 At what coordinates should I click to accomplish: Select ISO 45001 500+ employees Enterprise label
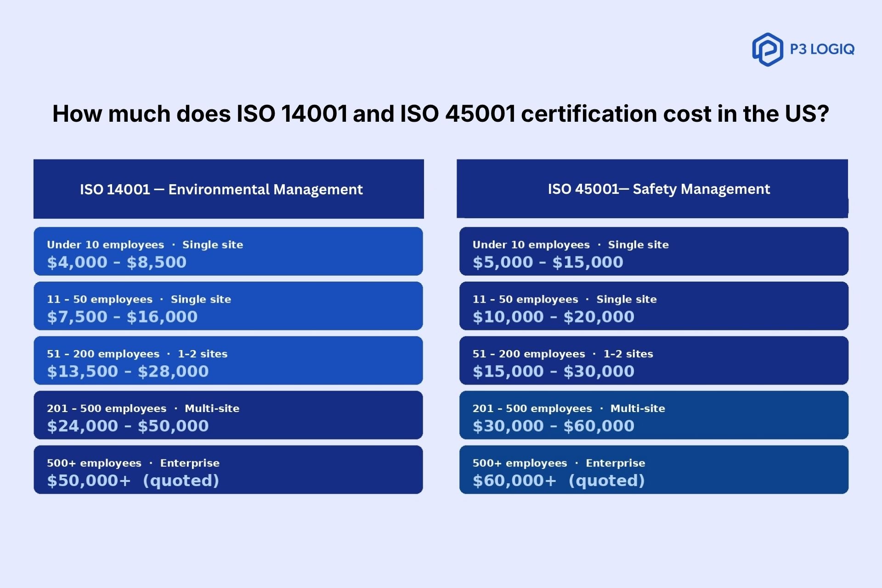point(559,463)
